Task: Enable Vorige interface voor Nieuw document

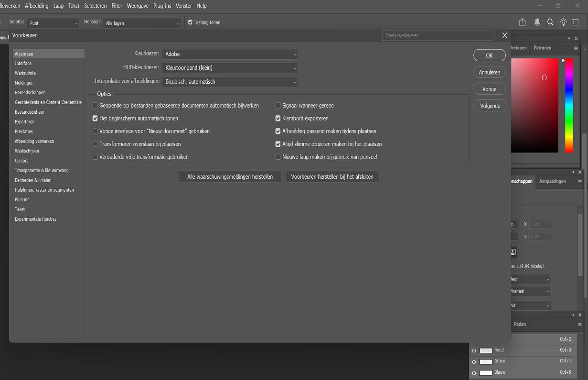Action: [x=95, y=131]
